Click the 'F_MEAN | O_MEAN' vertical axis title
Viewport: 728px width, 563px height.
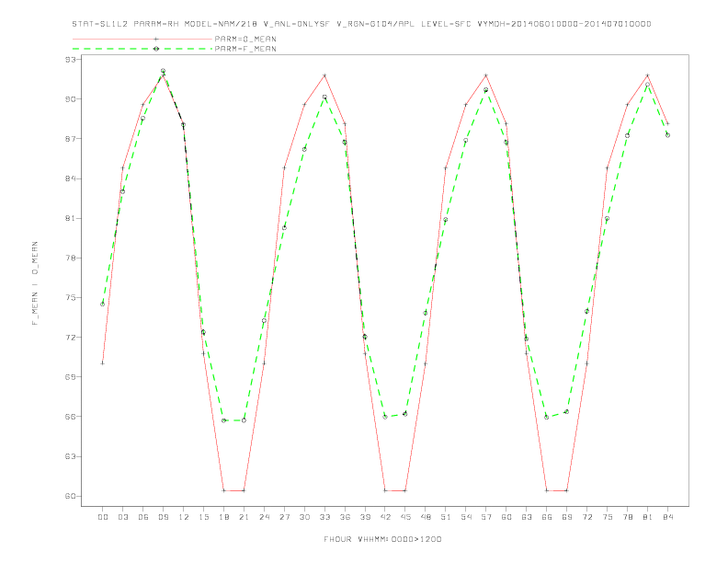tap(35, 283)
